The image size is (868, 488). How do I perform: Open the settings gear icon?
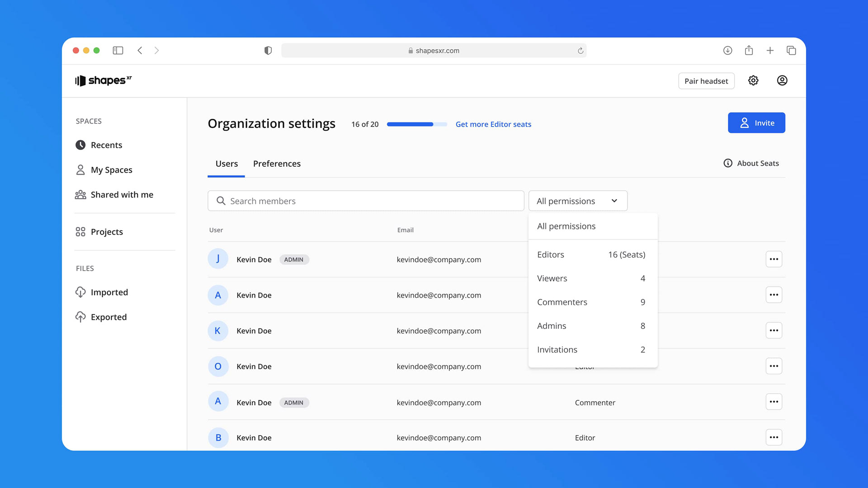click(753, 80)
